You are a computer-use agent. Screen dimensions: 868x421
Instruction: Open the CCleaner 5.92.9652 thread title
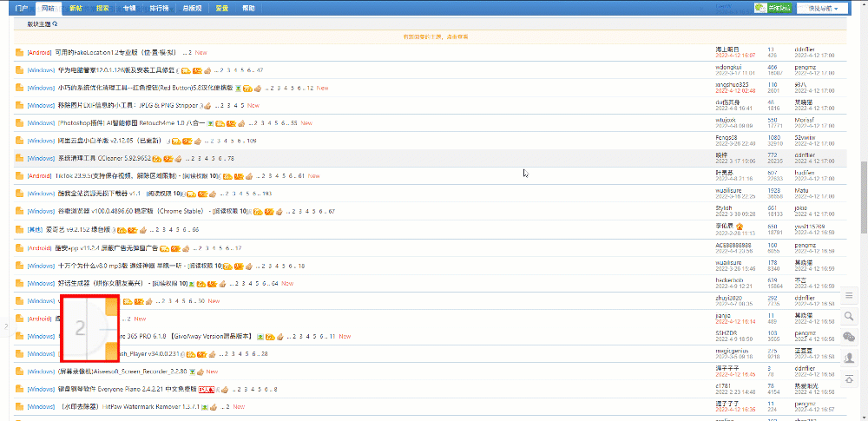(x=105, y=159)
